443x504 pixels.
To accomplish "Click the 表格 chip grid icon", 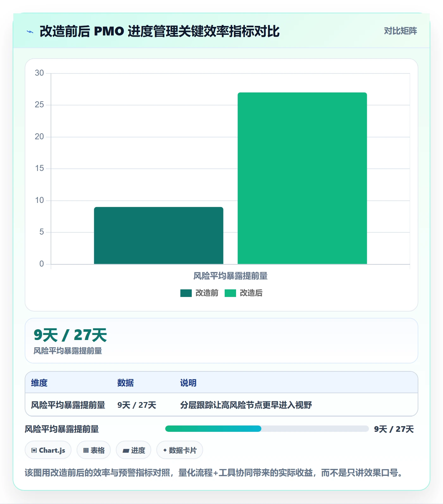I will [86, 450].
